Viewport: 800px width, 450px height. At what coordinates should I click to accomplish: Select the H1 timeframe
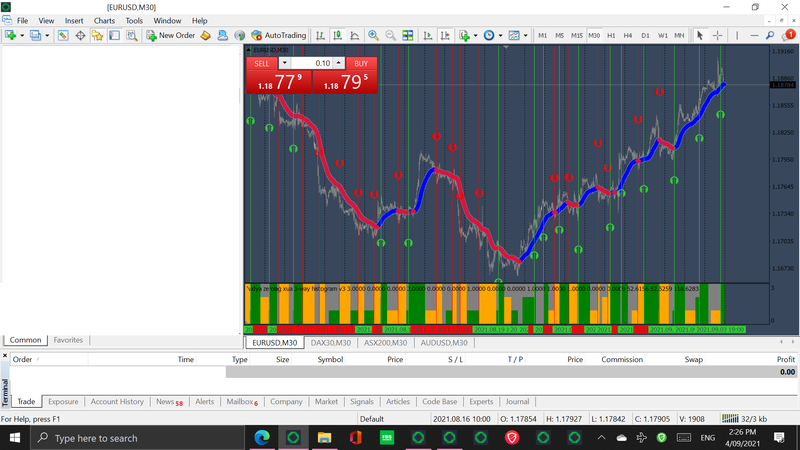pyautogui.click(x=611, y=35)
